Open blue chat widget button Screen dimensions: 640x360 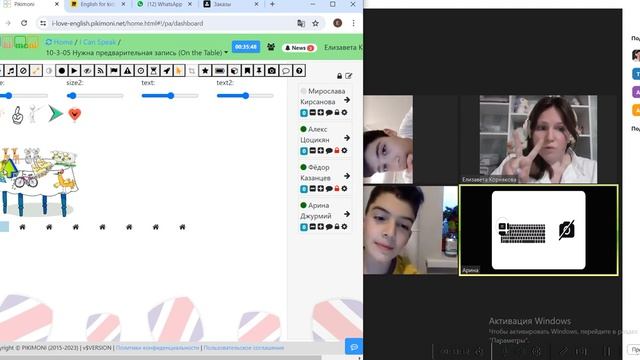pos(353,347)
